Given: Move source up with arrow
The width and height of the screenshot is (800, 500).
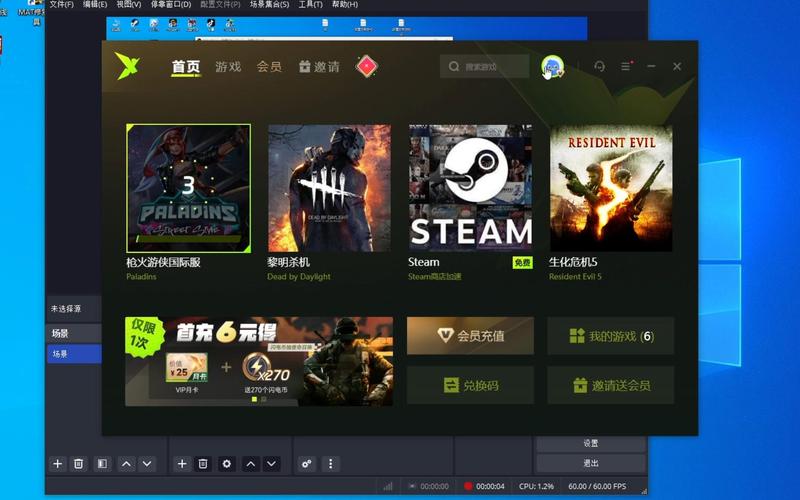Looking at the screenshot, I should coord(251,464).
